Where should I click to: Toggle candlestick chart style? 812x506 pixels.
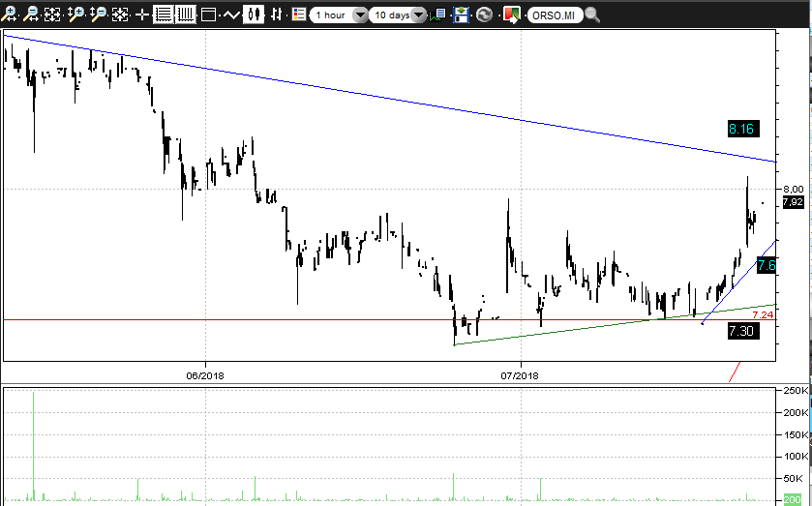click(x=254, y=15)
